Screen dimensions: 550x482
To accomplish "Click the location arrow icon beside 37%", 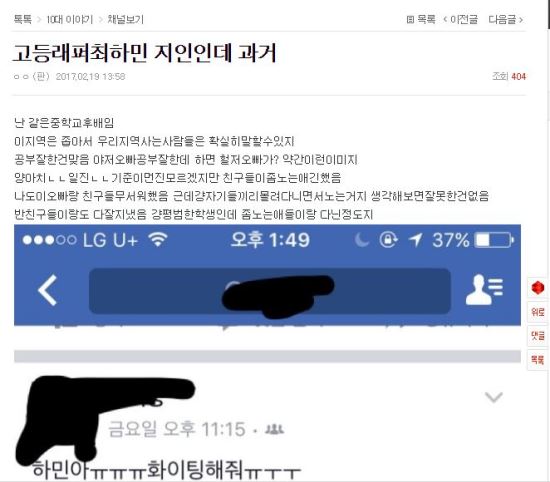I will 415,240.
